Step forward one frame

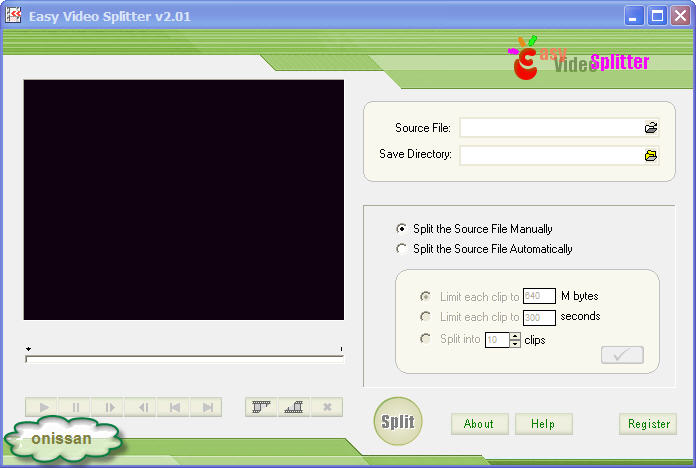coord(109,407)
